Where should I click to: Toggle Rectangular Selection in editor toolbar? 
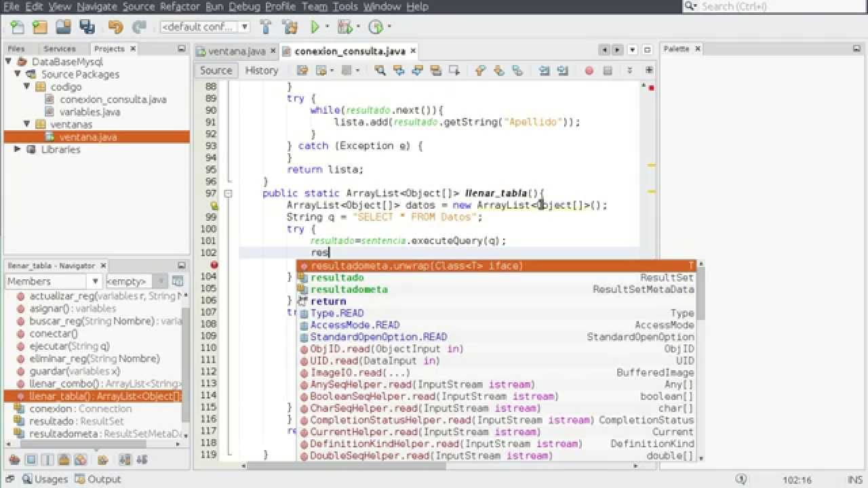454,70
